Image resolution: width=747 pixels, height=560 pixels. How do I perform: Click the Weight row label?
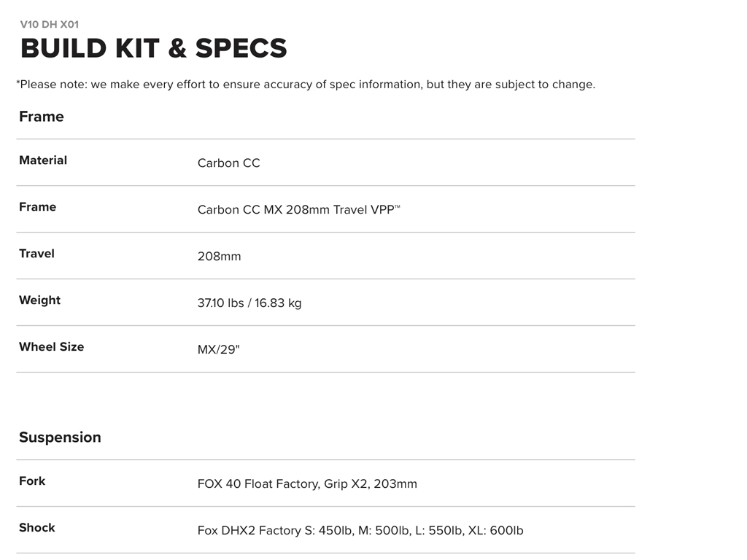pos(39,300)
